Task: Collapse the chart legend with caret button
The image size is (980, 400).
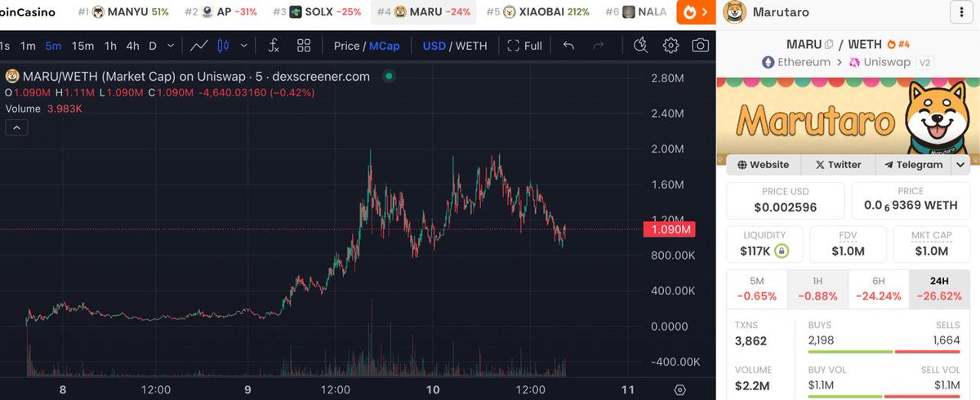Action: coord(16,127)
